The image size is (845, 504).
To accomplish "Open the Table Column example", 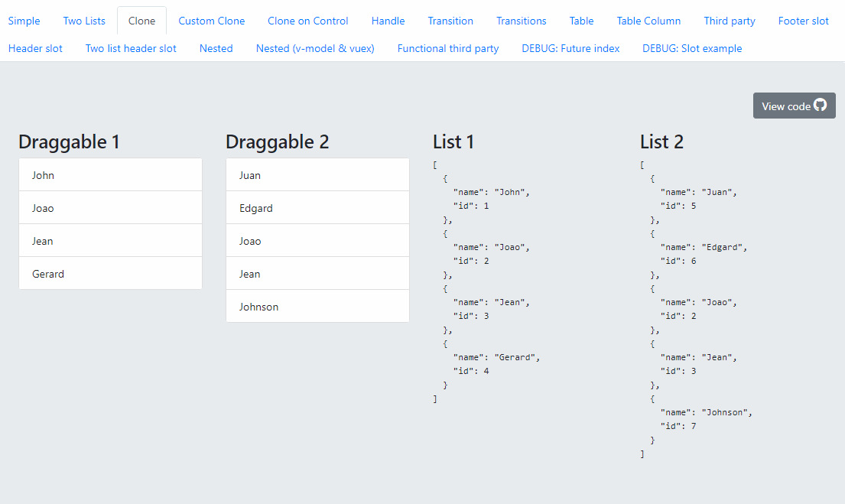I will click(648, 21).
